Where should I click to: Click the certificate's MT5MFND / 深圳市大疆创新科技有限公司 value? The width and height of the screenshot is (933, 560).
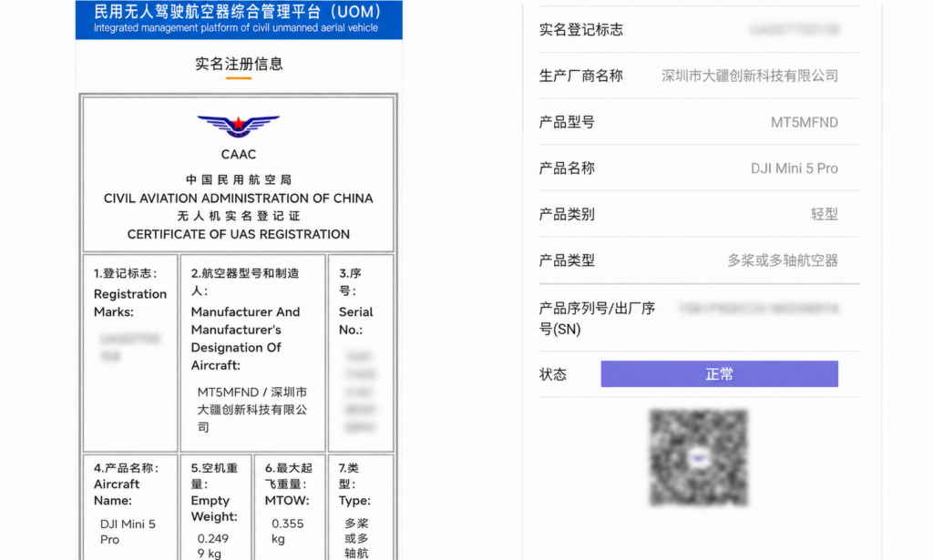(x=252, y=410)
